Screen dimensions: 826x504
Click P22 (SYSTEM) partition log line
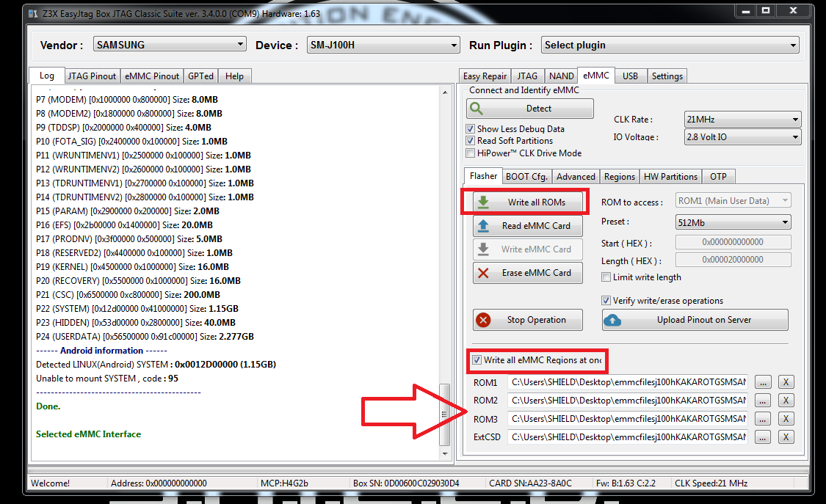click(137, 309)
